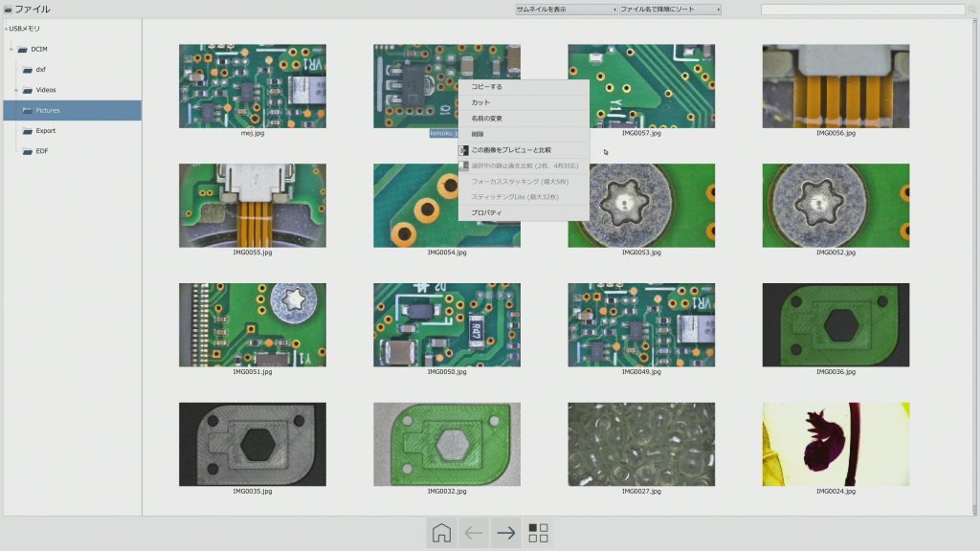Viewport: 980px width, 551px height.
Task: Collapse the DCIM folder tree node
Action: coord(11,49)
